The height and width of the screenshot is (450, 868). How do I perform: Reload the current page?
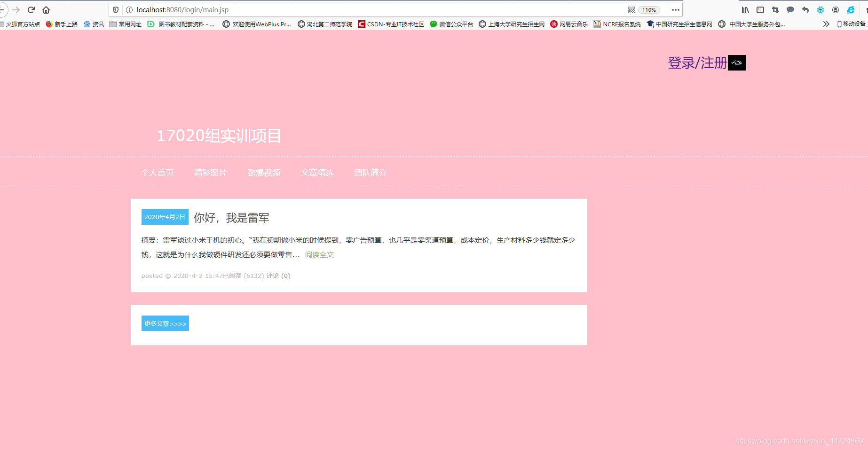31,10
